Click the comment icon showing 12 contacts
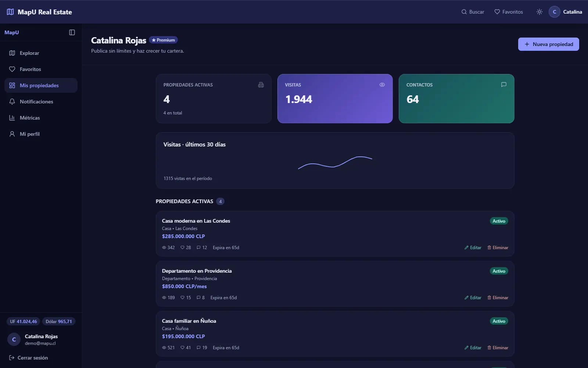The width and height of the screenshot is (588, 368). click(198, 248)
